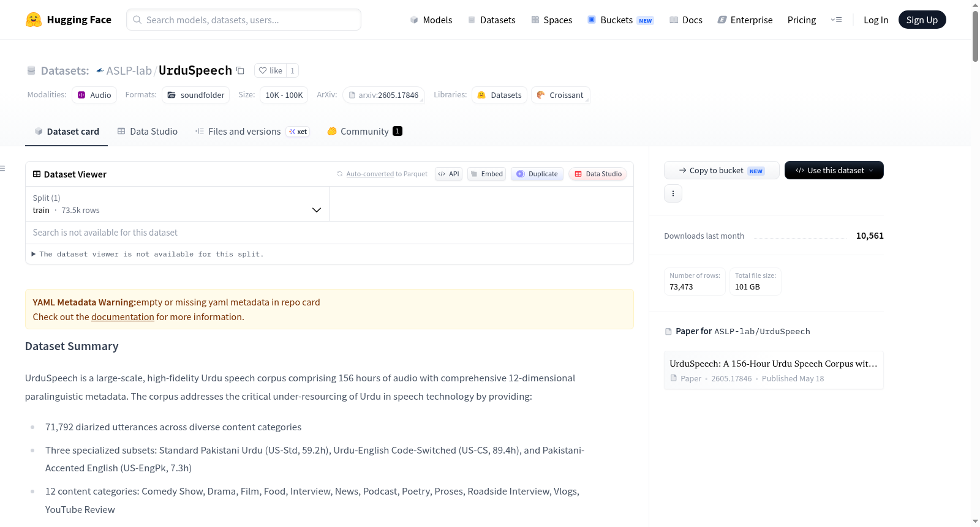Click the Total file size 101 GB
Viewport: 980px width, 527px height.
click(747, 286)
